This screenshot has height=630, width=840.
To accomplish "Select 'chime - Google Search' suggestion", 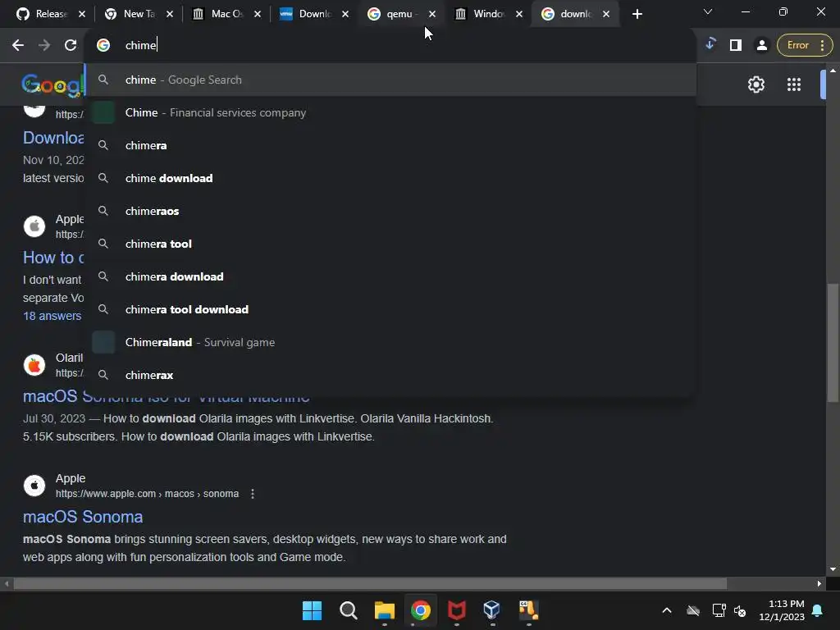I will point(391,80).
